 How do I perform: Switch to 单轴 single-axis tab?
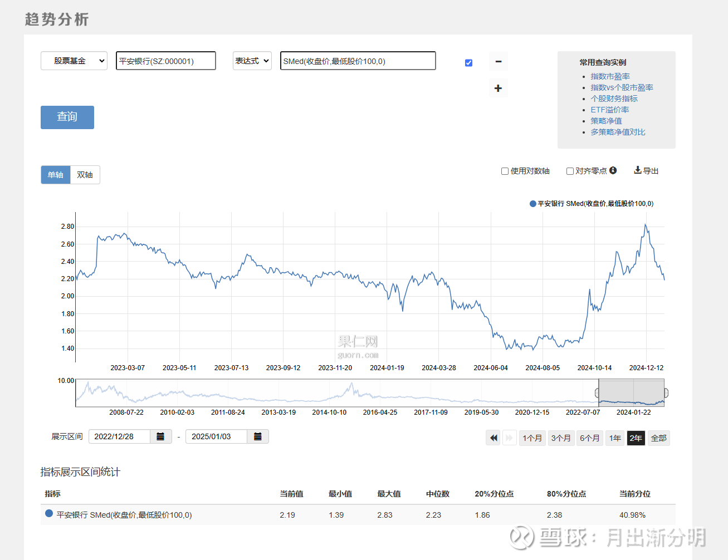56,175
